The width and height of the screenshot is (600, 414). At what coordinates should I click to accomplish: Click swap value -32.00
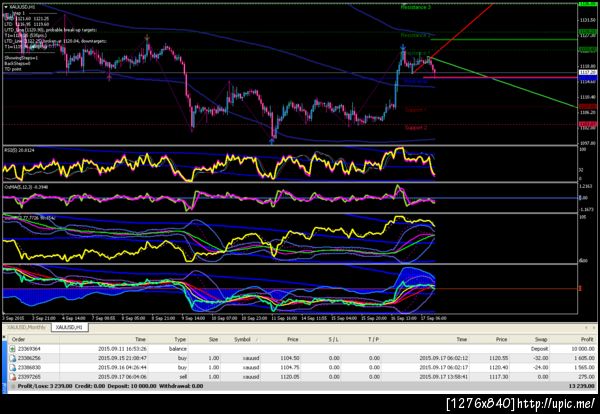coord(541,358)
